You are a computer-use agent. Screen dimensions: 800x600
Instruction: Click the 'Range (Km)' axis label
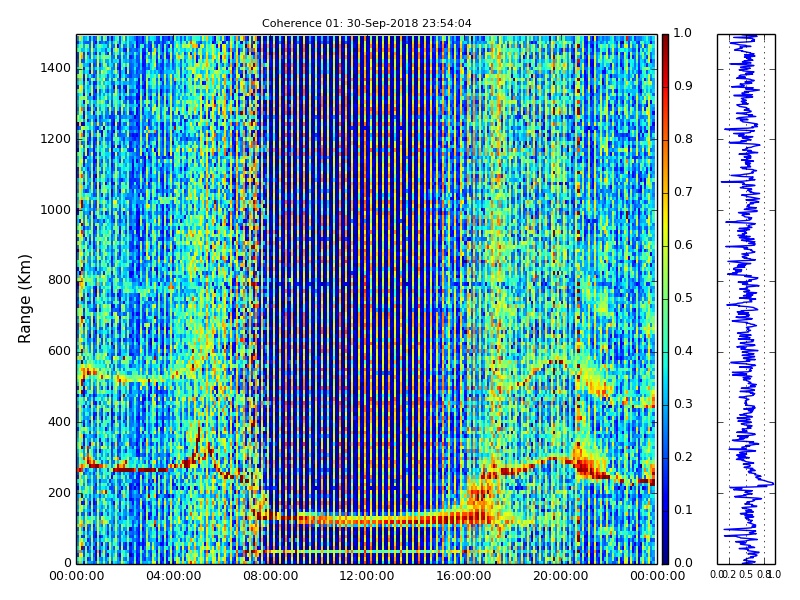coord(24,298)
